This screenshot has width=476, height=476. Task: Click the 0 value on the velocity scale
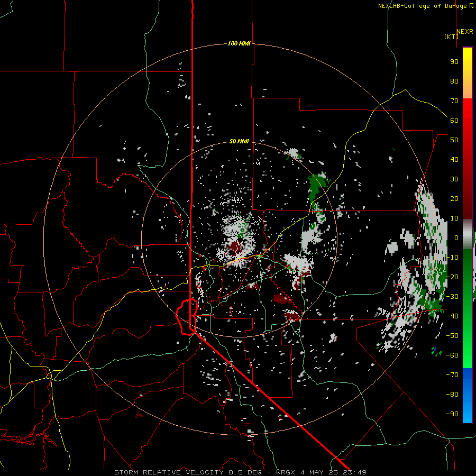pyautogui.click(x=456, y=237)
